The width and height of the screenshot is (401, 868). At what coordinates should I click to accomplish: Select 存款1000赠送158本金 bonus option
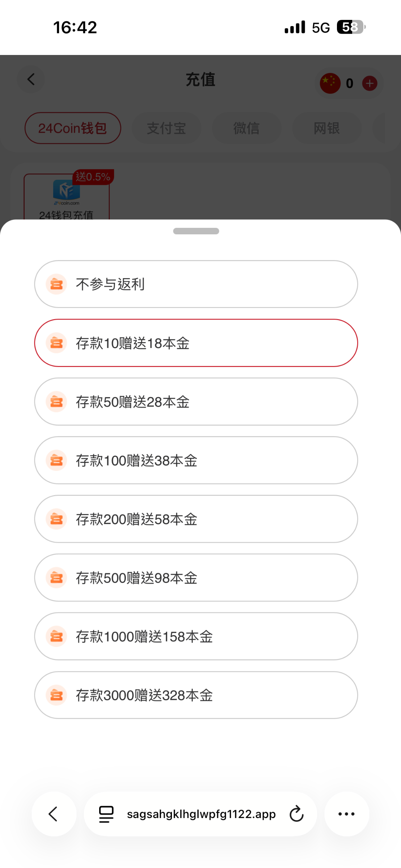point(196,637)
